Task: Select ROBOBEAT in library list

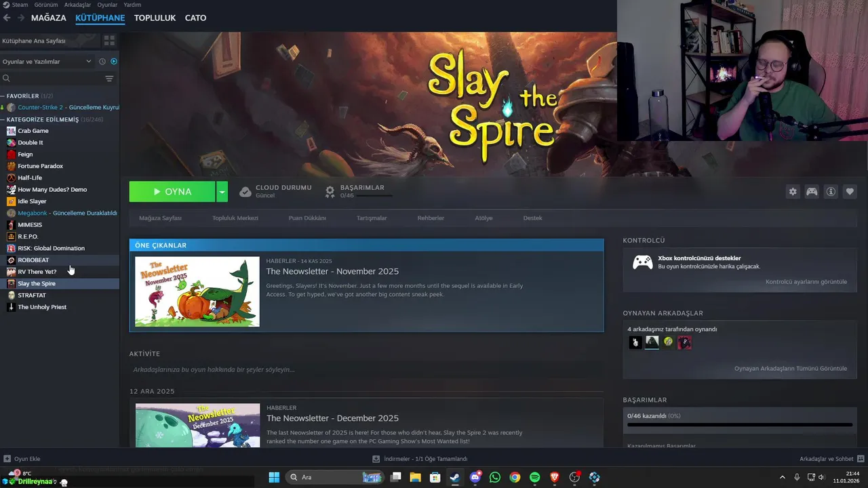Action: point(60,260)
